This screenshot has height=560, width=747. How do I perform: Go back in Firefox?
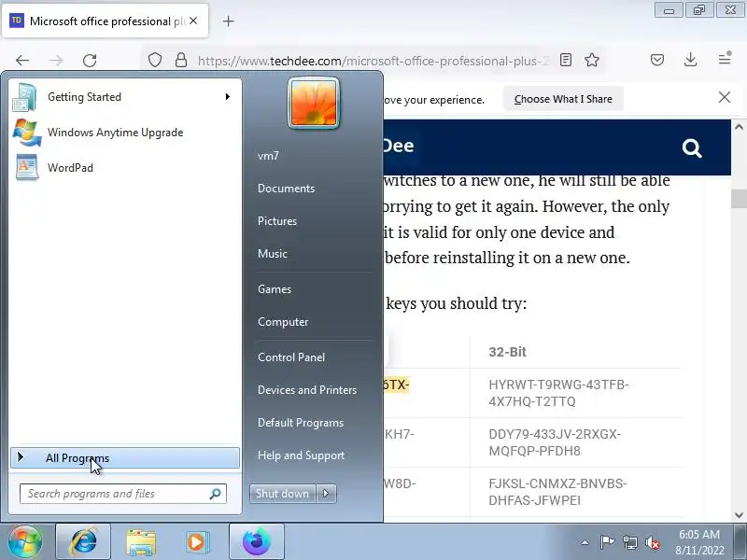tap(22, 61)
